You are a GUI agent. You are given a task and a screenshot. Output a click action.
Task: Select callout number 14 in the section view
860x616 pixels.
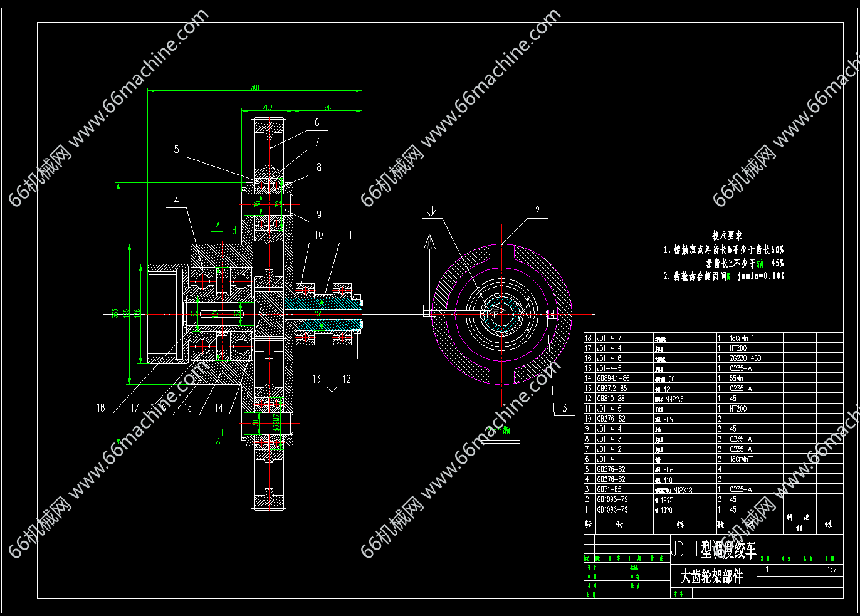219,408
